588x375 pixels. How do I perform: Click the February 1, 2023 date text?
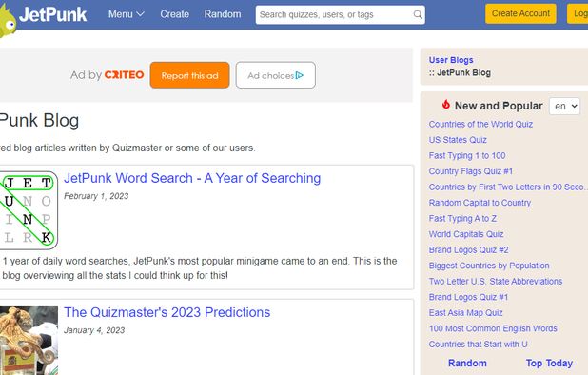pyautogui.click(x=96, y=196)
